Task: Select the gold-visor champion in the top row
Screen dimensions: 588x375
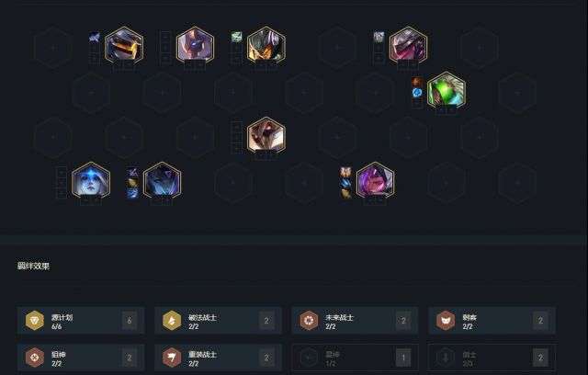Action: [x=124, y=45]
